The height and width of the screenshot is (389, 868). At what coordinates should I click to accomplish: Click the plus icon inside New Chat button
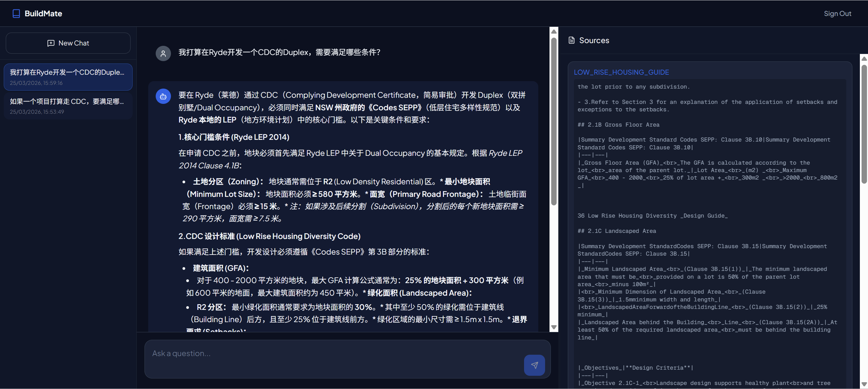pos(51,43)
